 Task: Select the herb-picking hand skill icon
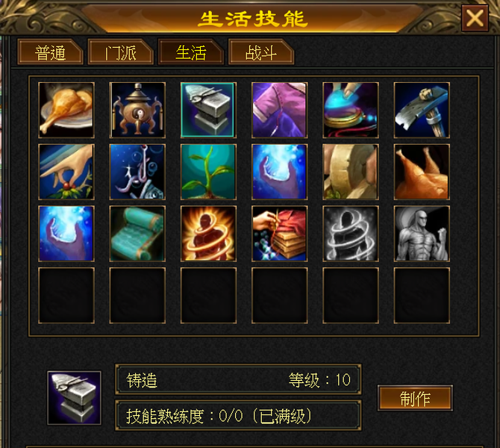(x=66, y=172)
